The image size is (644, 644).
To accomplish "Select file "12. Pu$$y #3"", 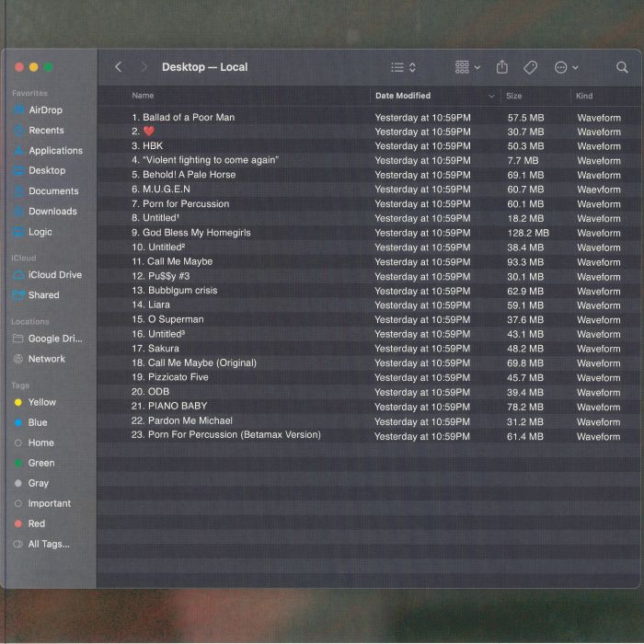I will pos(161,276).
